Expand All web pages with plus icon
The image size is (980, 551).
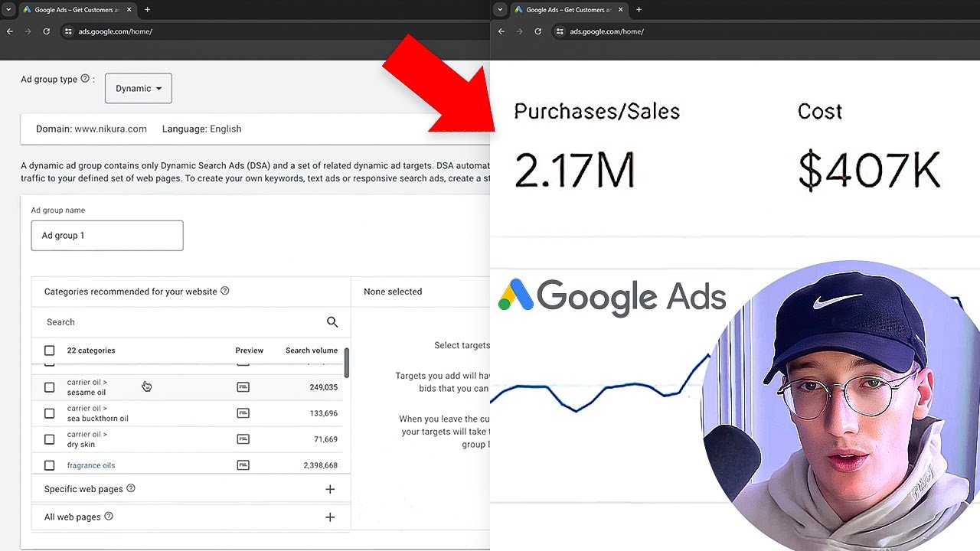[x=330, y=517]
